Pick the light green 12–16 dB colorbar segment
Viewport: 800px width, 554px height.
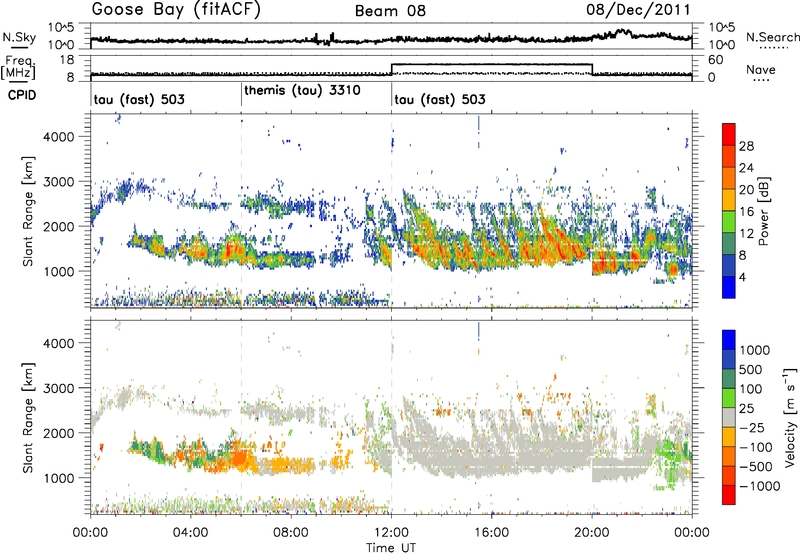pos(729,221)
